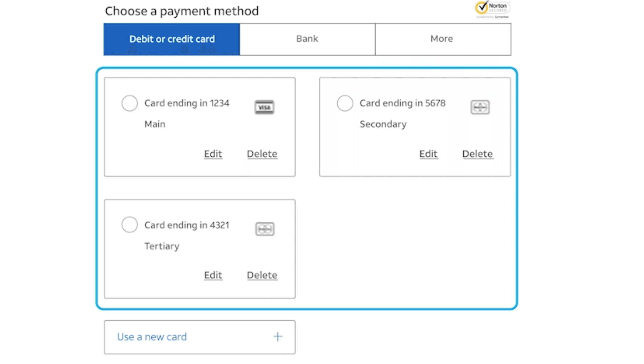This screenshot has height=364, width=644.
Task: Delete the Tertiary card
Action: [262, 275]
